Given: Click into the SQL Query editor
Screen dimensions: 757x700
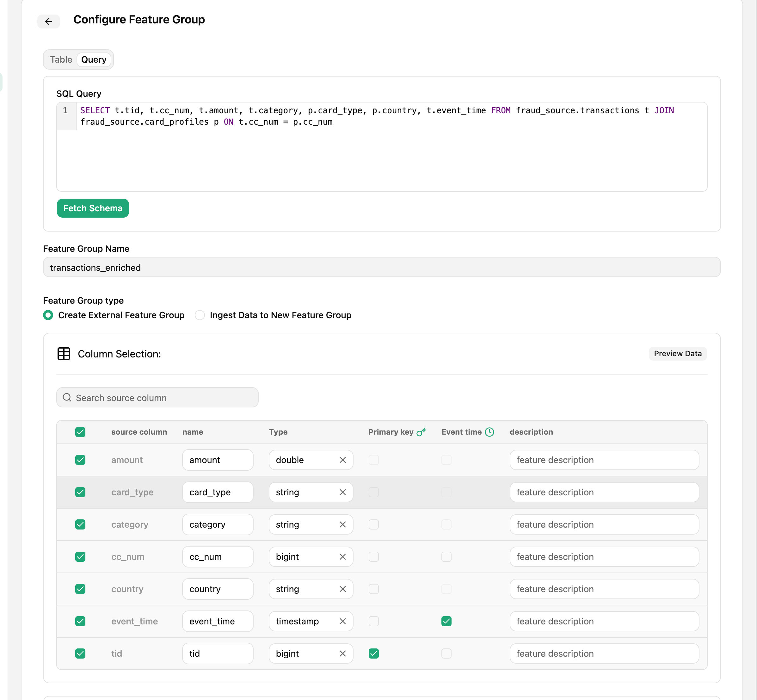Looking at the screenshot, I should tap(382, 146).
